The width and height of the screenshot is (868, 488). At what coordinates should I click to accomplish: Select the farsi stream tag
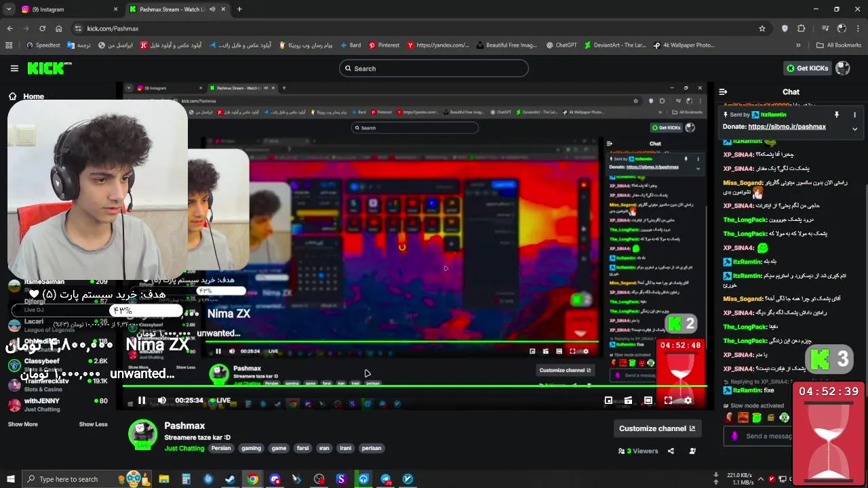click(x=302, y=448)
